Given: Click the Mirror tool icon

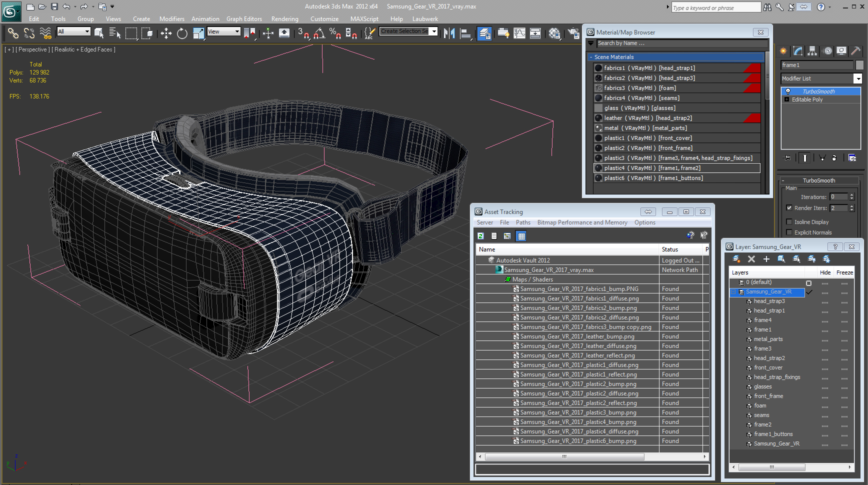Looking at the screenshot, I should pos(449,33).
